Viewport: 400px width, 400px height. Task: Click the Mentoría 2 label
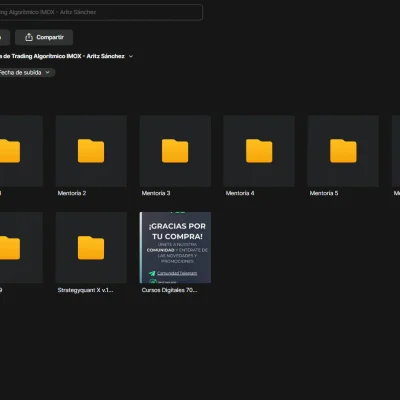point(72,193)
